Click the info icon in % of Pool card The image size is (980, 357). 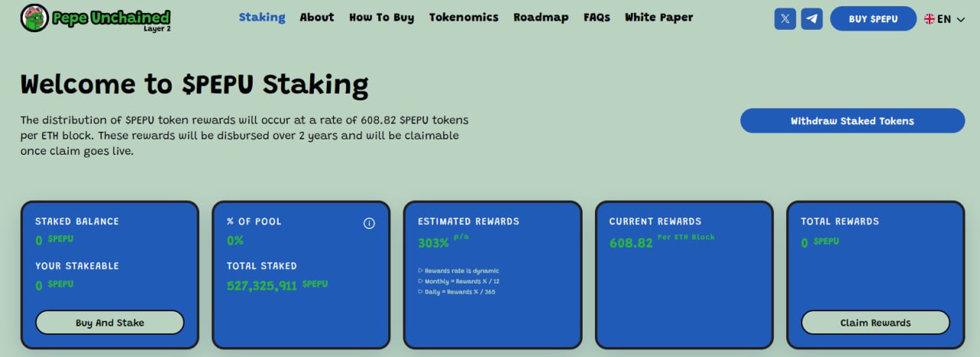(369, 223)
